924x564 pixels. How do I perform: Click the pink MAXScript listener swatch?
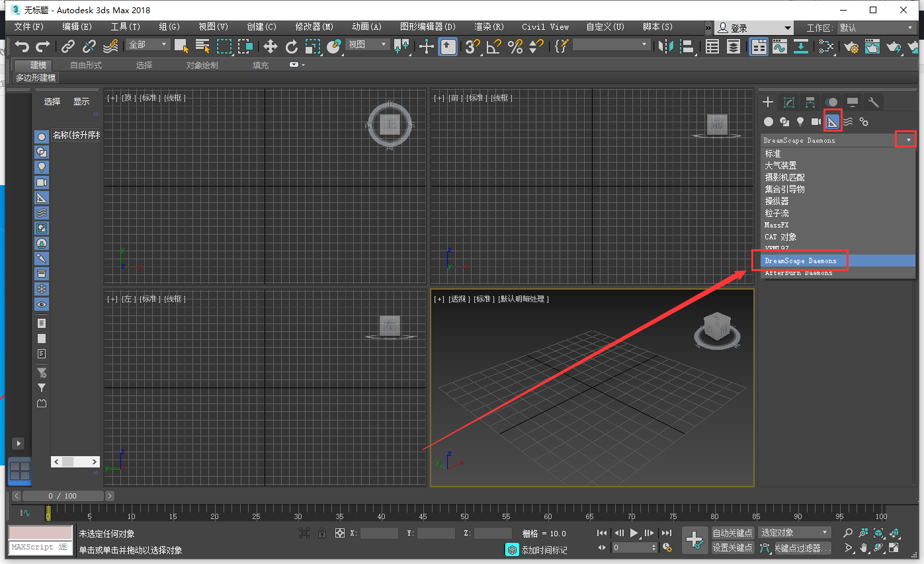[40, 533]
